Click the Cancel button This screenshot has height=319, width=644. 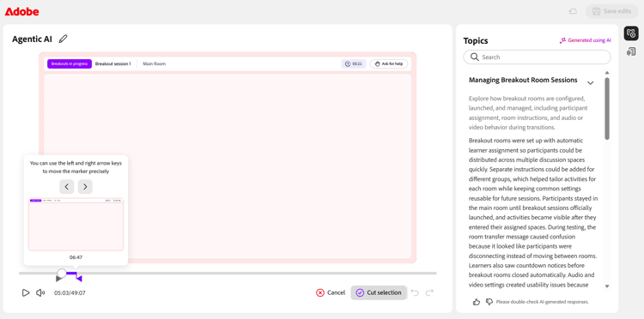pos(331,292)
